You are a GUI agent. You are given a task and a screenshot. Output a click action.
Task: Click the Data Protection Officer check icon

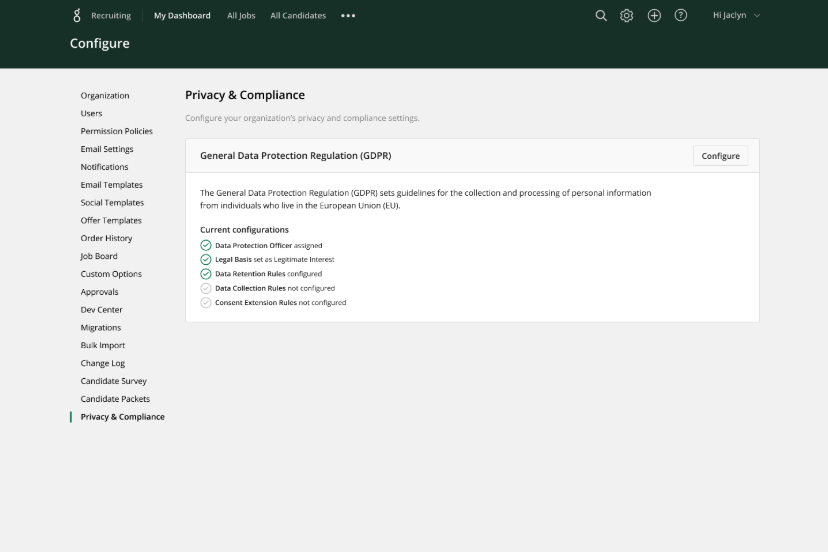(x=206, y=245)
